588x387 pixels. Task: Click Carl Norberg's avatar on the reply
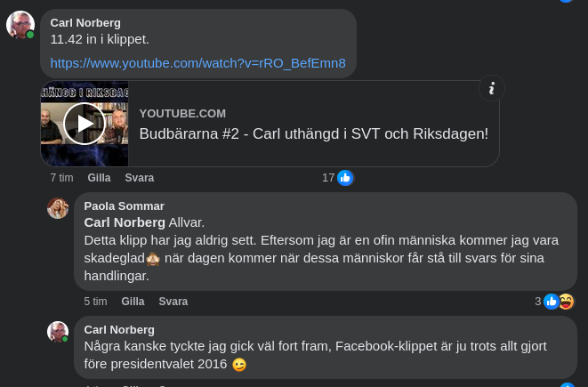click(58, 332)
